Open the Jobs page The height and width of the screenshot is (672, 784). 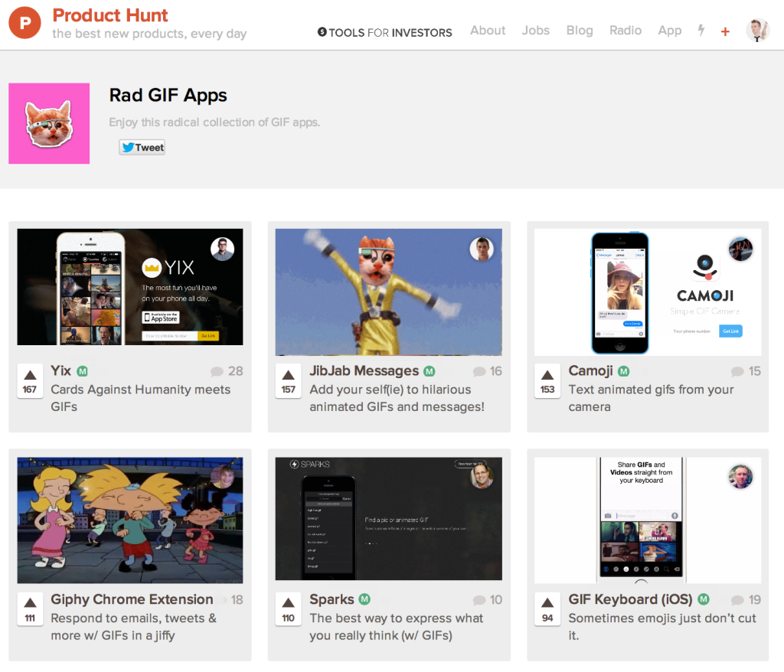535,31
